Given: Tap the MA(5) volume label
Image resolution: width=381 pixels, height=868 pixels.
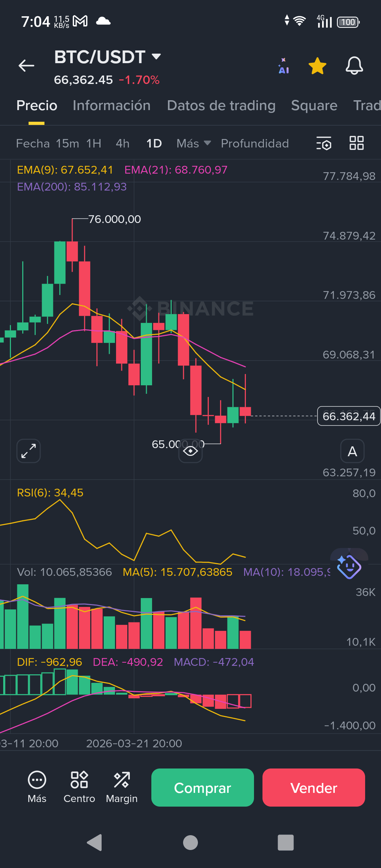Looking at the screenshot, I should (177, 572).
